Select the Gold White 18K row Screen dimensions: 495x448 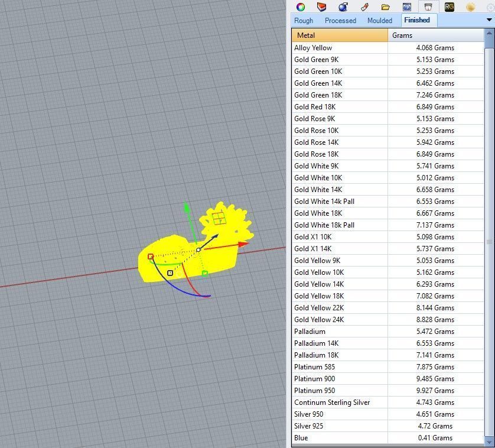click(x=387, y=213)
